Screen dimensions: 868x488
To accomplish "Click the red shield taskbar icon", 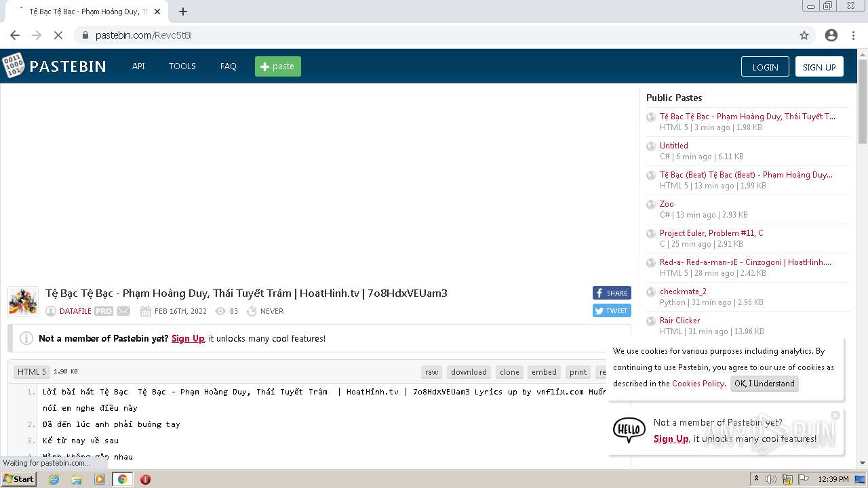I will pyautogui.click(x=145, y=479).
